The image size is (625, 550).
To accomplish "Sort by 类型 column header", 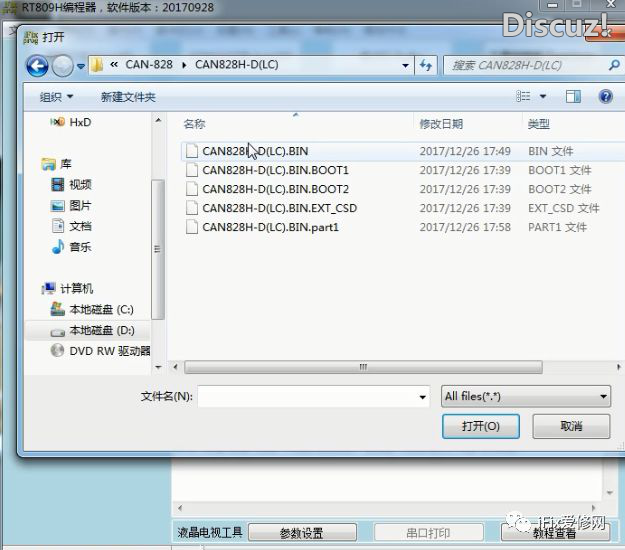I will pos(539,124).
